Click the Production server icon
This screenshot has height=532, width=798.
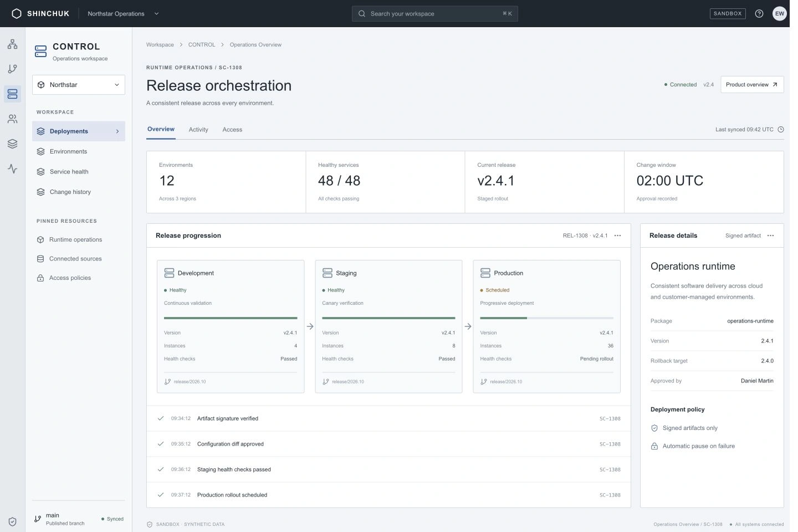tap(485, 273)
